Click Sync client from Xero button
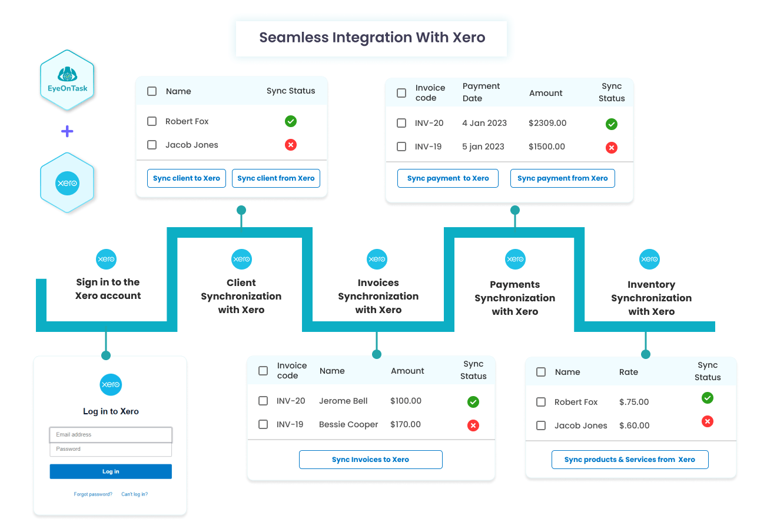 (276, 178)
